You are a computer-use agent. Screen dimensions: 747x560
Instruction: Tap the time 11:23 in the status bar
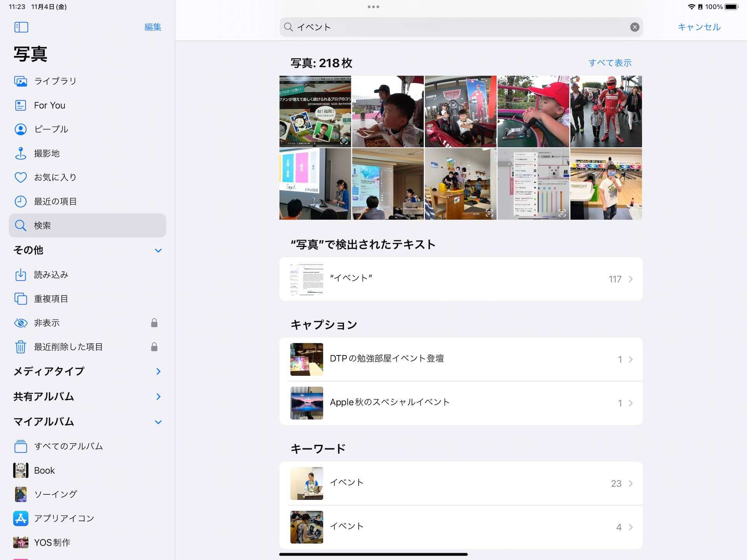tap(17, 7)
